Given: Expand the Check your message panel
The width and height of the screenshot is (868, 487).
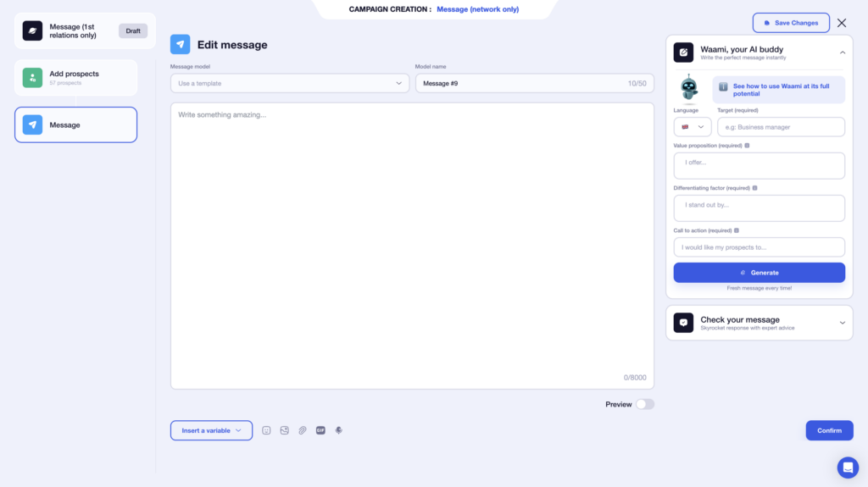Looking at the screenshot, I should tap(842, 323).
